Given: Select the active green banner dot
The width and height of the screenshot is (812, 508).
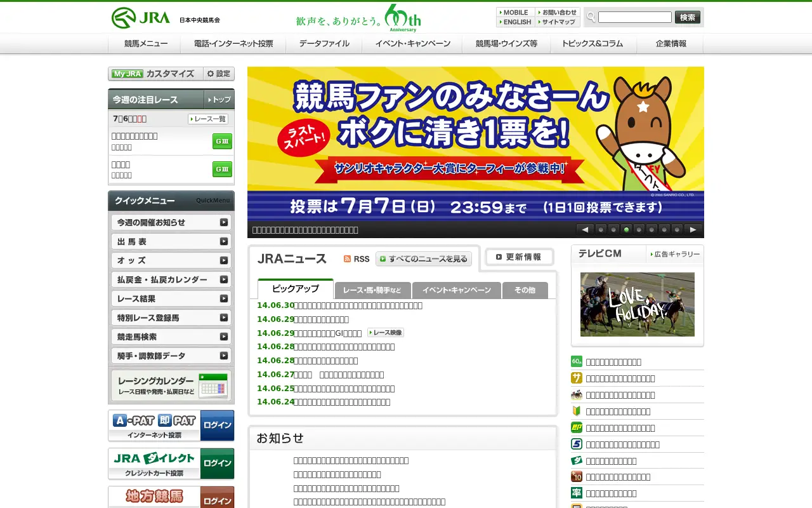Looking at the screenshot, I should click(626, 229).
